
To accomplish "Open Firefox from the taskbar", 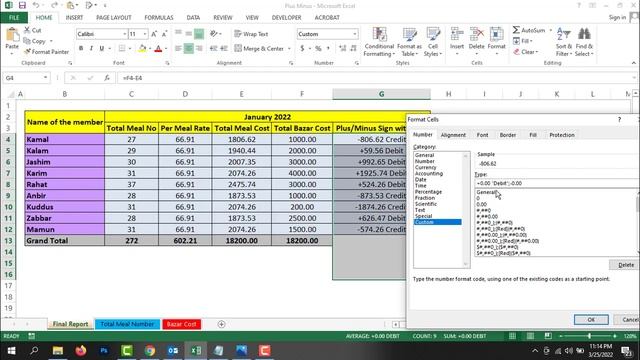I will [x=81, y=351].
